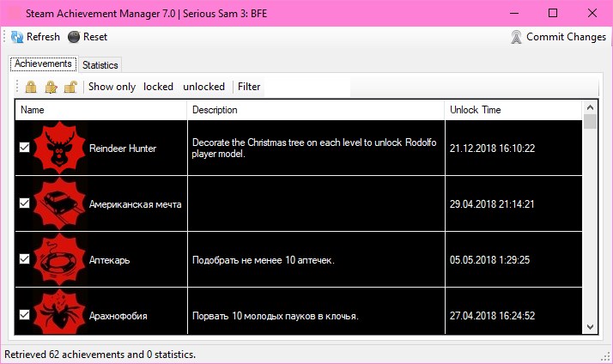Viewport: 613px width, 364px height.
Task: Click the Commit Changes antenna icon
Action: coord(516,37)
